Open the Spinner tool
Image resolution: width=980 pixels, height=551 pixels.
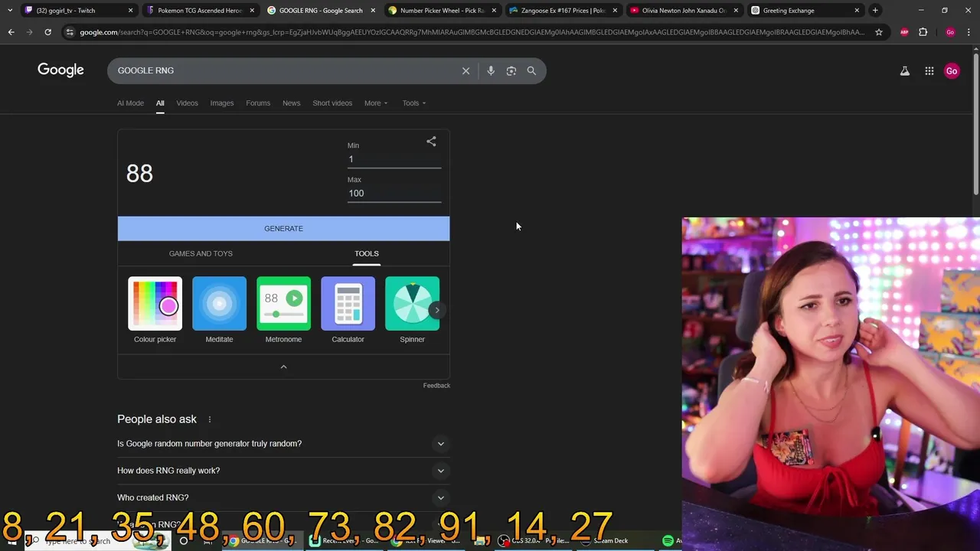tap(412, 310)
